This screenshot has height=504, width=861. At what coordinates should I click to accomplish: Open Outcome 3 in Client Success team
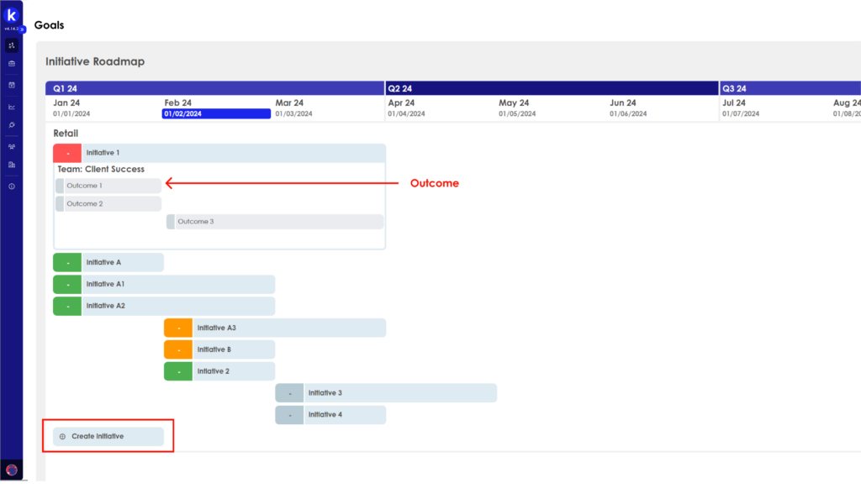[x=275, y=222]
